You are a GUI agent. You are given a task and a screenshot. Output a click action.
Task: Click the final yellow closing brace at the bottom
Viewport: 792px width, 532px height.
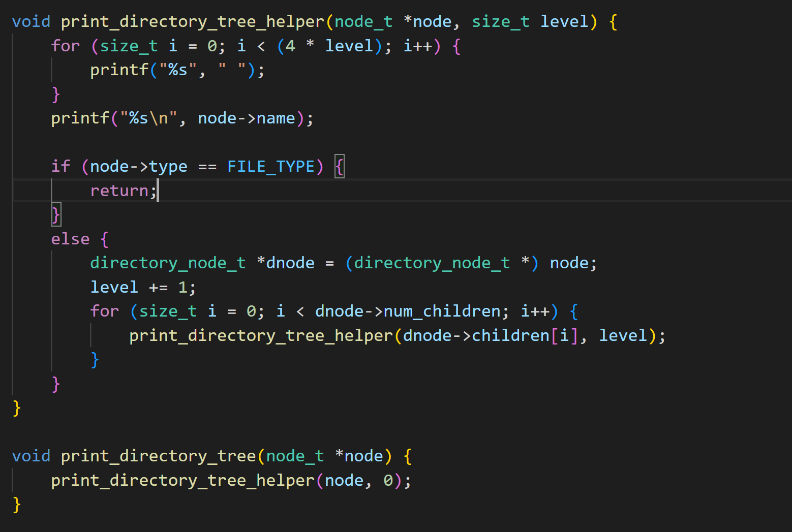point(17,504)
